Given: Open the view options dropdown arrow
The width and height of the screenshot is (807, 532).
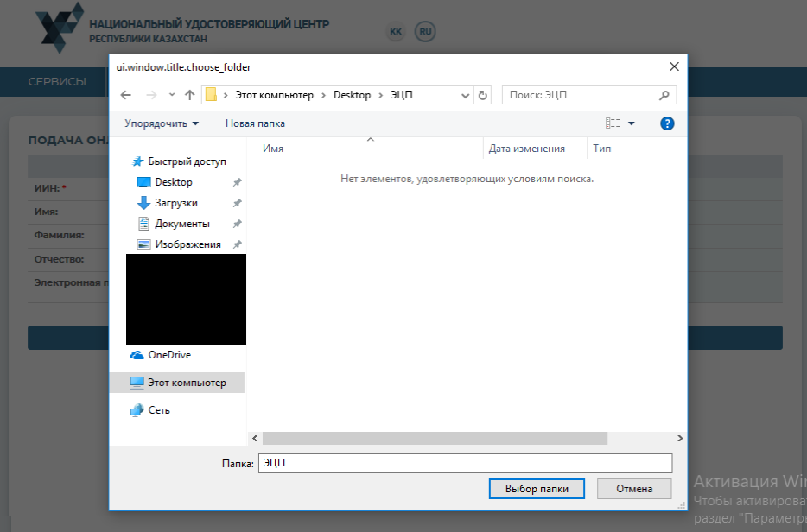Looking at the screenshot, I should (632, 123).
